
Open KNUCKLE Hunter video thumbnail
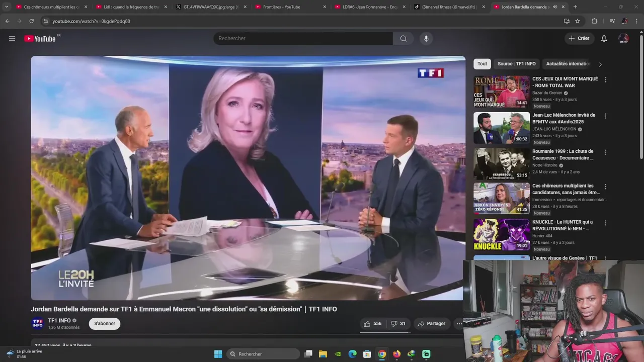[502, 234]
